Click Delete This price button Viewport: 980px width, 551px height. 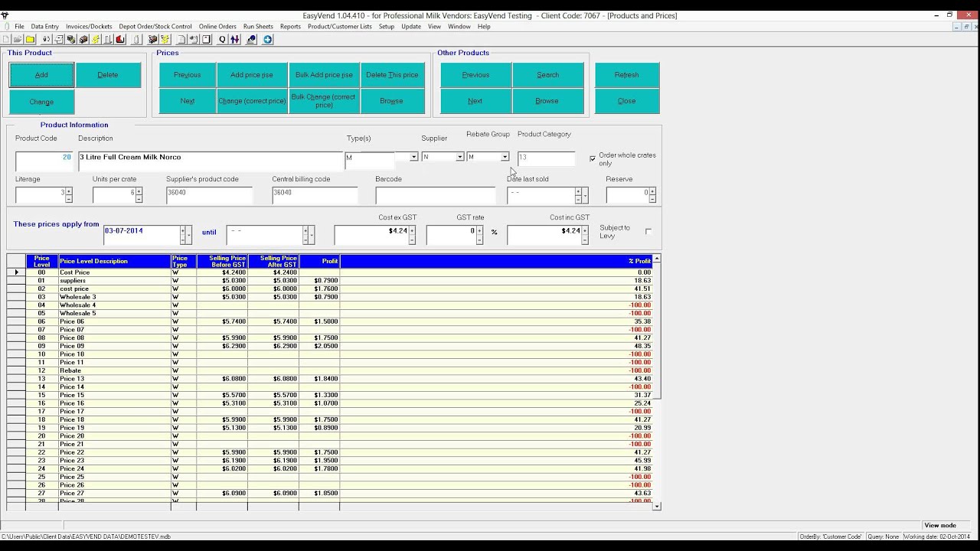(x=392, y=75)
